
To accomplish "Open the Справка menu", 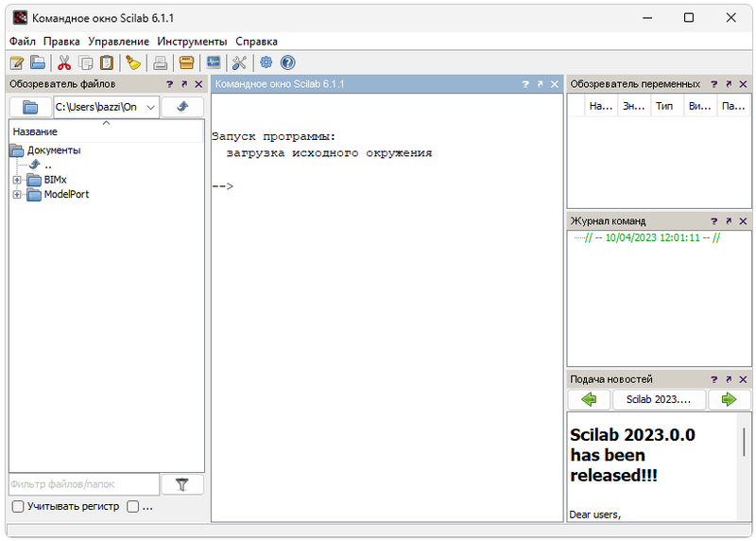I will pos(256,42).
